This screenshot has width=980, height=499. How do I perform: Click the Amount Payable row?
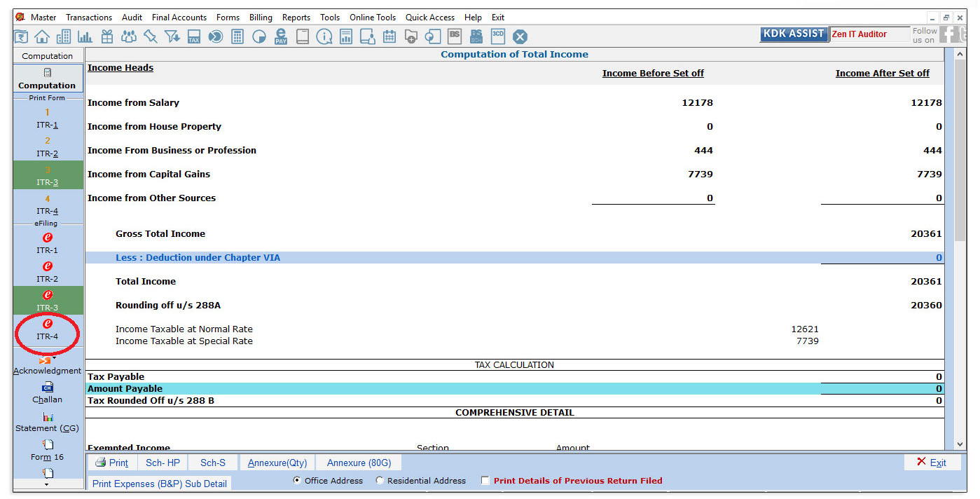point(515,389)
